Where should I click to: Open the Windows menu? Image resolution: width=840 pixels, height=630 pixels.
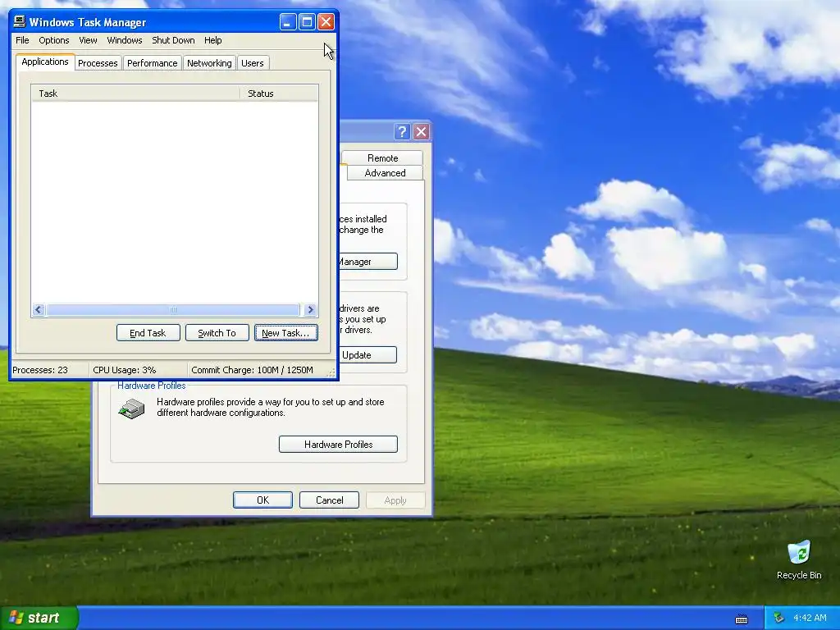click(x=125, y=40)
